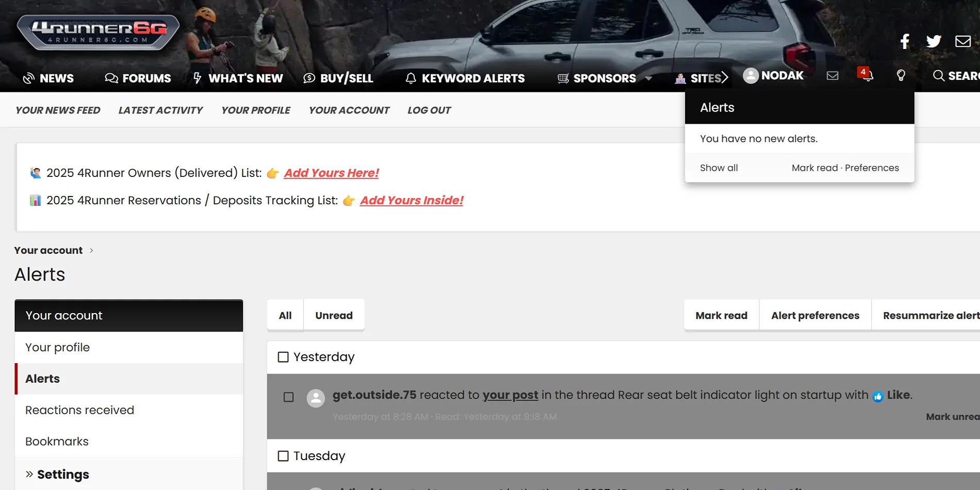The image size is (980, 490).
Task: Open search using the magnifier icon
Action: [938, 76]
